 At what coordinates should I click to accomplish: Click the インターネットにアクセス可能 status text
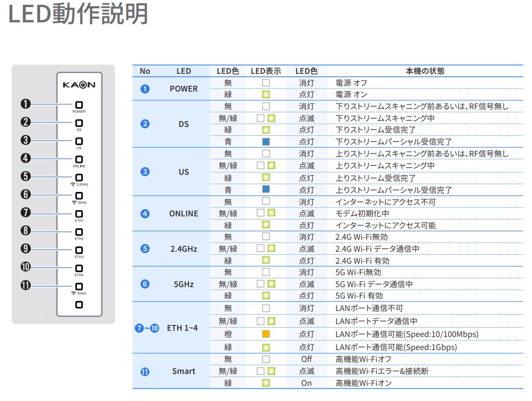click(386, 225)
